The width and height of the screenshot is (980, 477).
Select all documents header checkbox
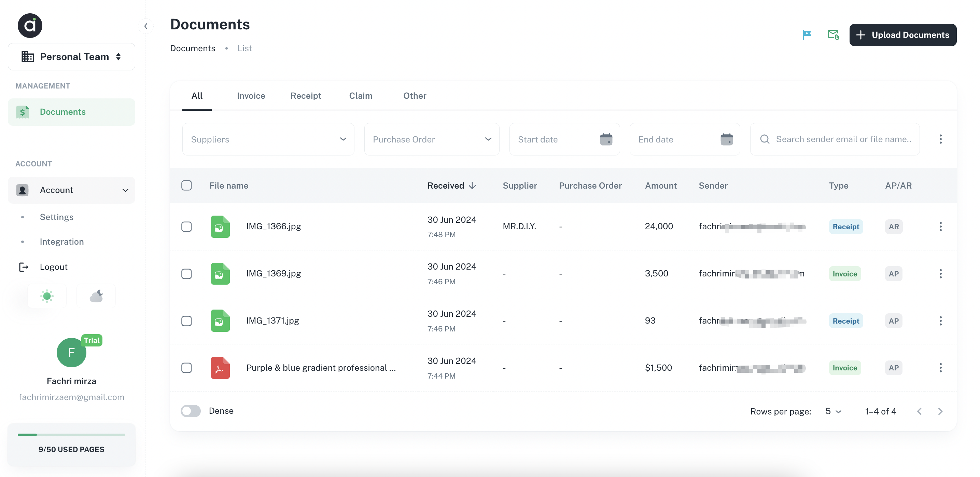coord(186,186)
